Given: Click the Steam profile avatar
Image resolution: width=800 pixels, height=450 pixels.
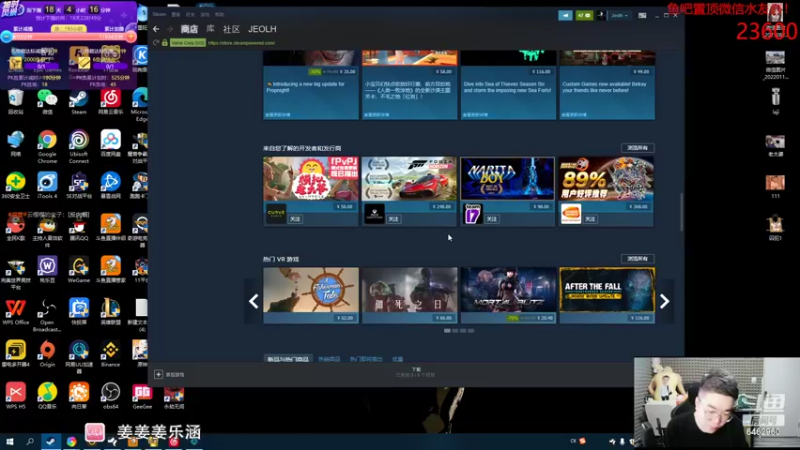Looking at the screenshot, I should click(x=601, y=15).
